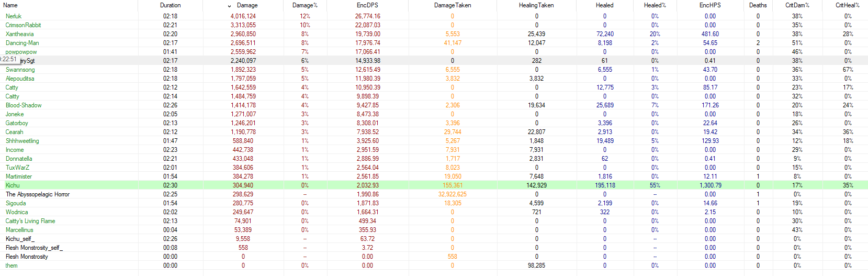Click the EncDPS column header

[x=367, y=5]
